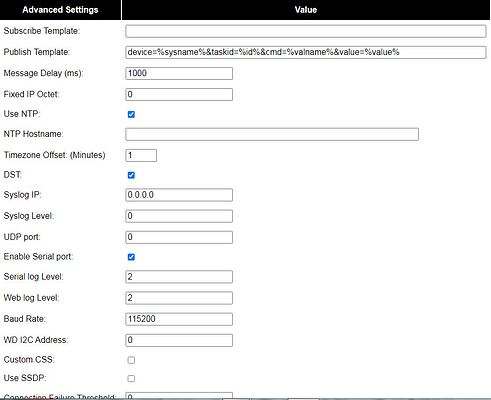Click the UDP port field
The image size is (491, 400).
click(179, 237)
